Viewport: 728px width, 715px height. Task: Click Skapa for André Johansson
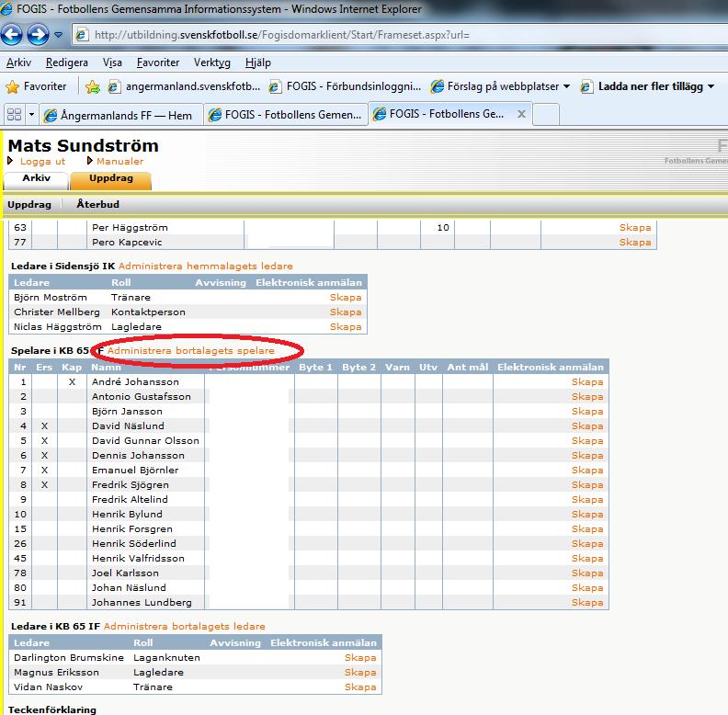[x=587, y=381]
